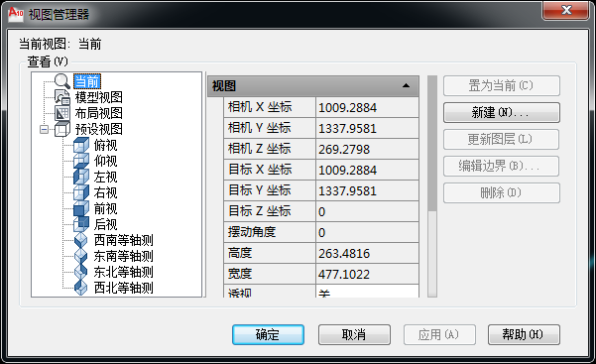
Task: Choose the 右视 preset view
Action: tap(106, 193)
